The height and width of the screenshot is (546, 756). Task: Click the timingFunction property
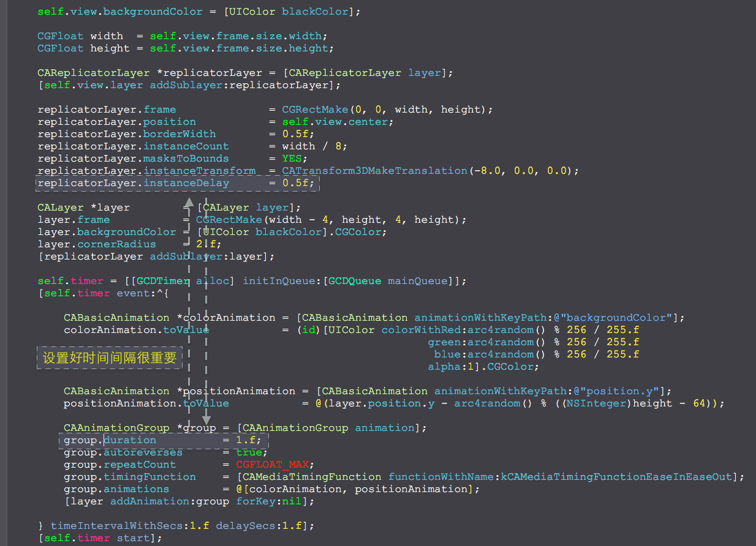150,477
